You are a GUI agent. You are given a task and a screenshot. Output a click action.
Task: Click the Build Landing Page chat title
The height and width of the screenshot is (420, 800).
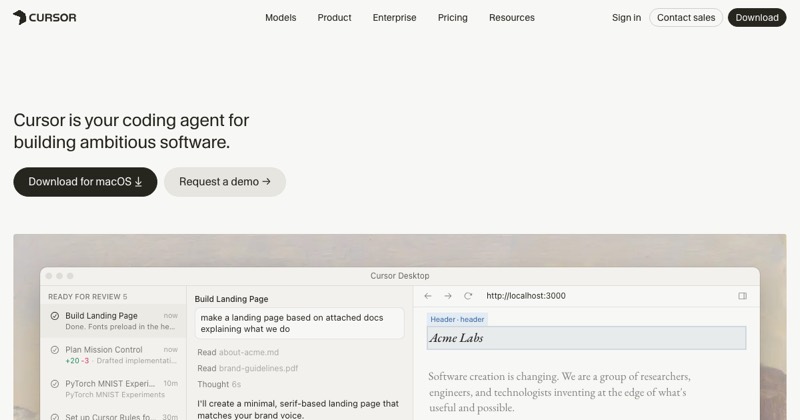(x=231, y=299)
